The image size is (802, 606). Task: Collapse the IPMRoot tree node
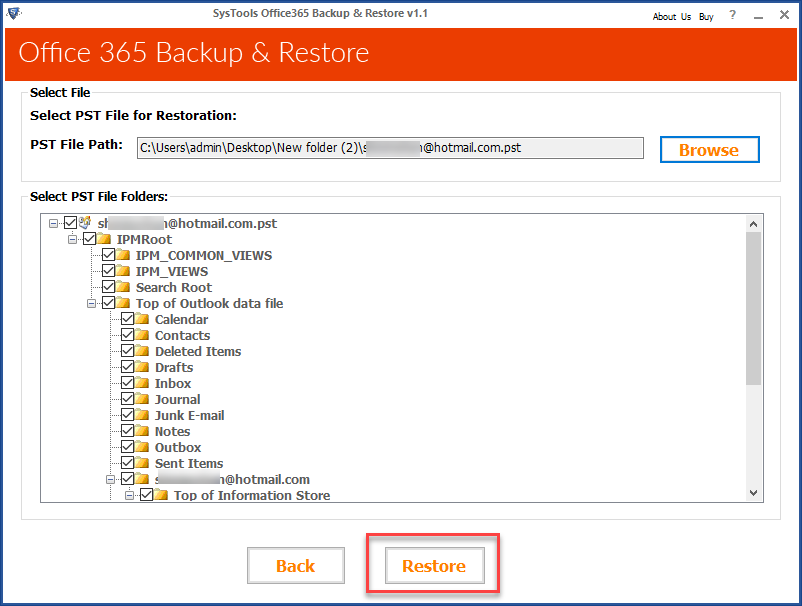[x=72, y=239]
